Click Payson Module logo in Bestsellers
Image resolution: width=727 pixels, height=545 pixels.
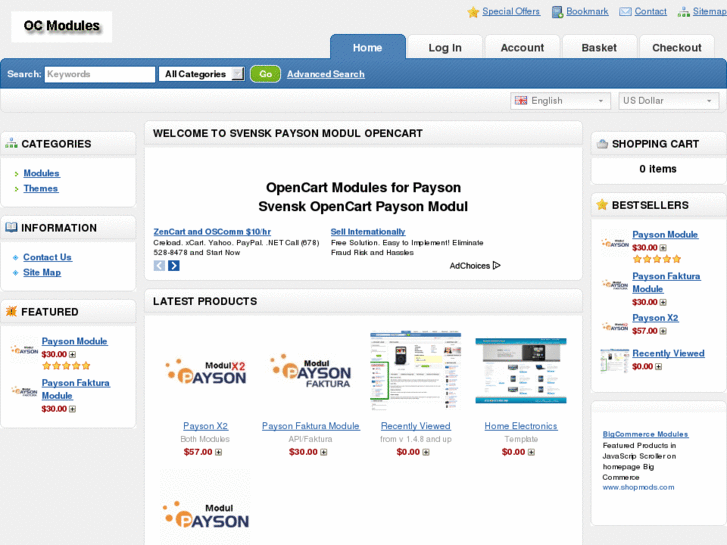pyautogui.click(x=615, y=243)
